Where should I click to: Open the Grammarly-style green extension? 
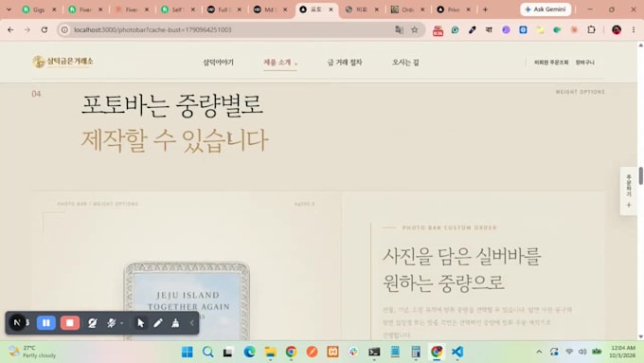tap(456, 29)
